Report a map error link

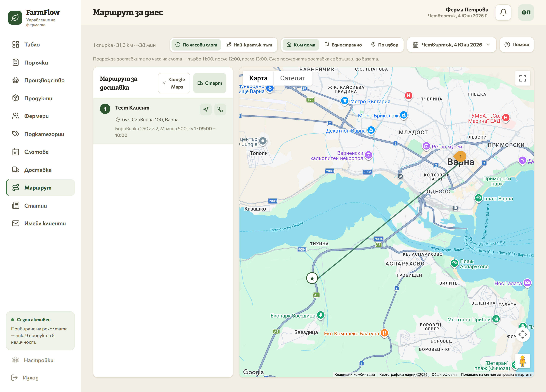tap(496, 375)
